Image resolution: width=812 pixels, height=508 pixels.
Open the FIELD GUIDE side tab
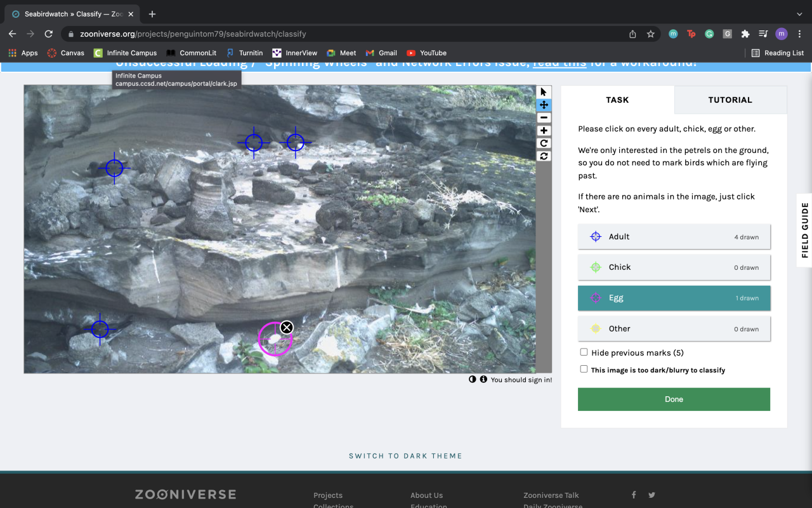click(x=804, y=230)
